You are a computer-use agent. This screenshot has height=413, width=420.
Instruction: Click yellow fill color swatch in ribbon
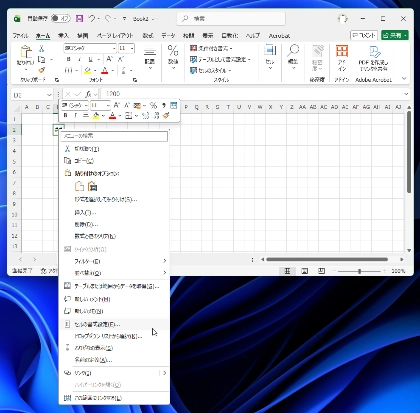click(87, 70)
